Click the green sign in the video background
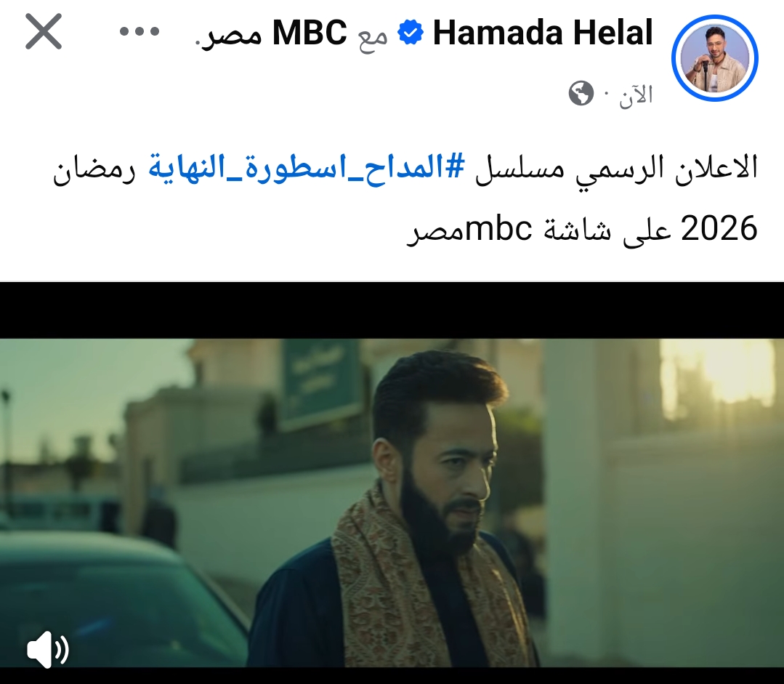 [320, 383]
